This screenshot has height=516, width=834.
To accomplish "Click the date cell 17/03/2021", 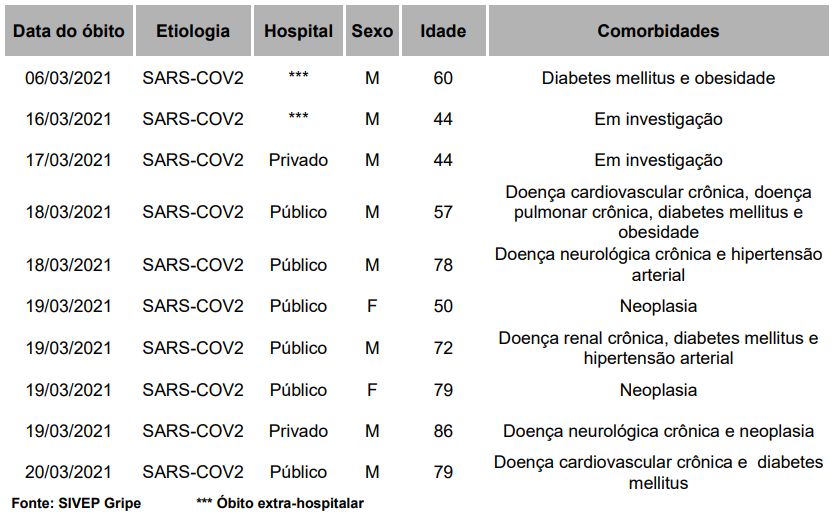I will coord(68,160).
